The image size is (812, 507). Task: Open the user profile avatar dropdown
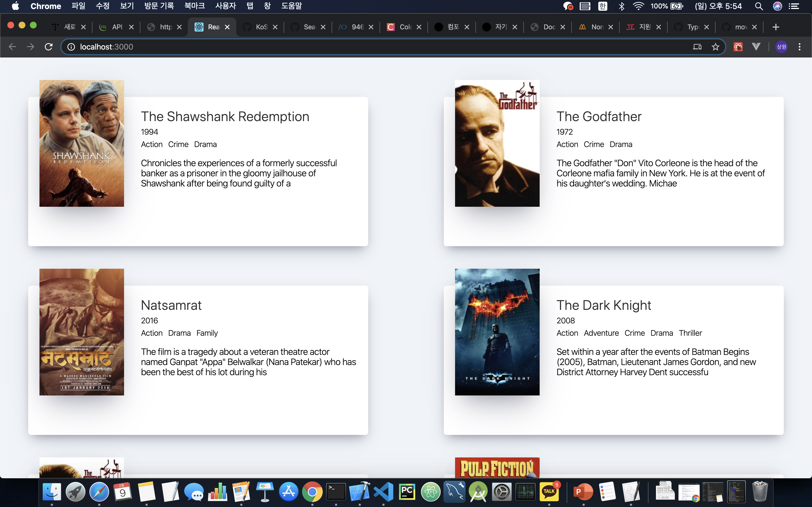point(782,46)
